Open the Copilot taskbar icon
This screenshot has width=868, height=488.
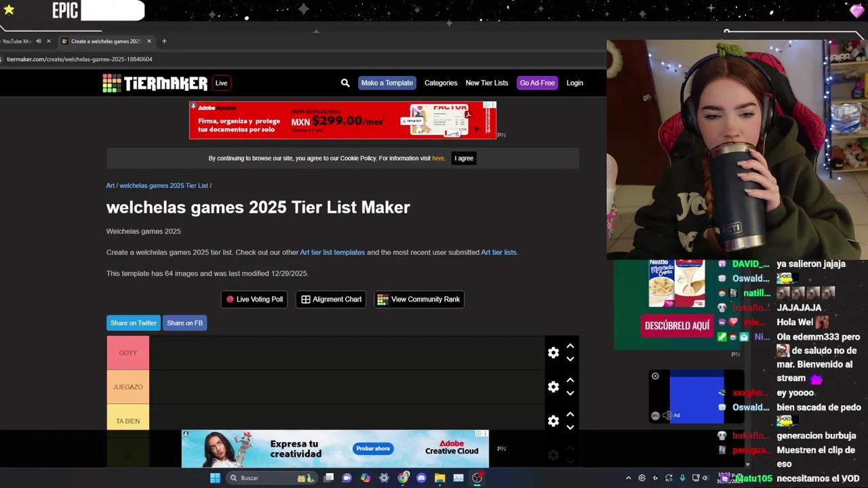[366, 478]
